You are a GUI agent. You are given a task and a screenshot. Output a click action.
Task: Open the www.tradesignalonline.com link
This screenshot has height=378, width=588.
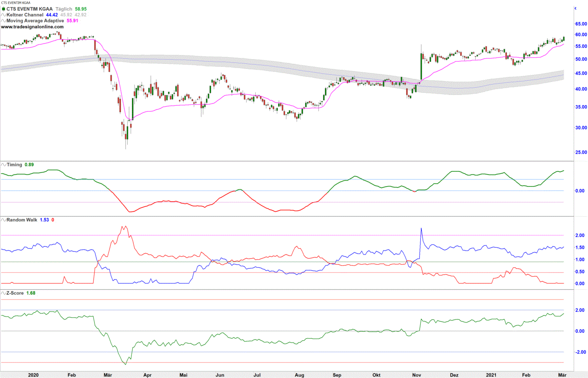[32, 27]
